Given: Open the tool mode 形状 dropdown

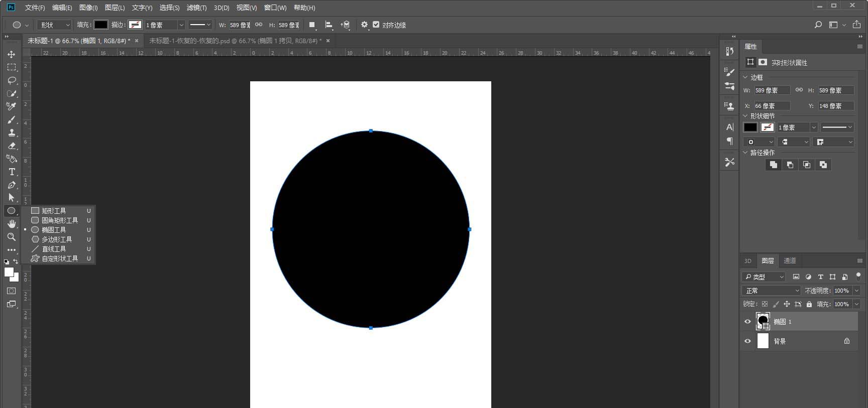Looking at the screenshot, I should tap(54, 25).
